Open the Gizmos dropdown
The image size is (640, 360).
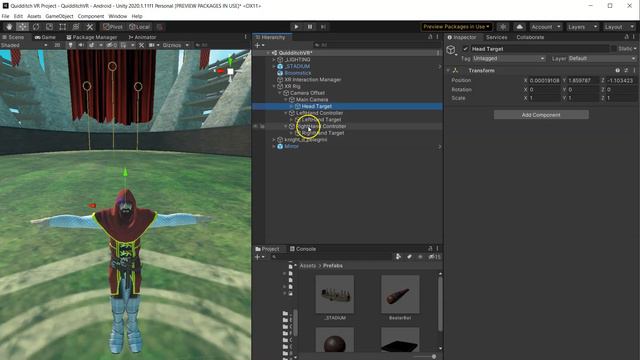pos(175,45)
